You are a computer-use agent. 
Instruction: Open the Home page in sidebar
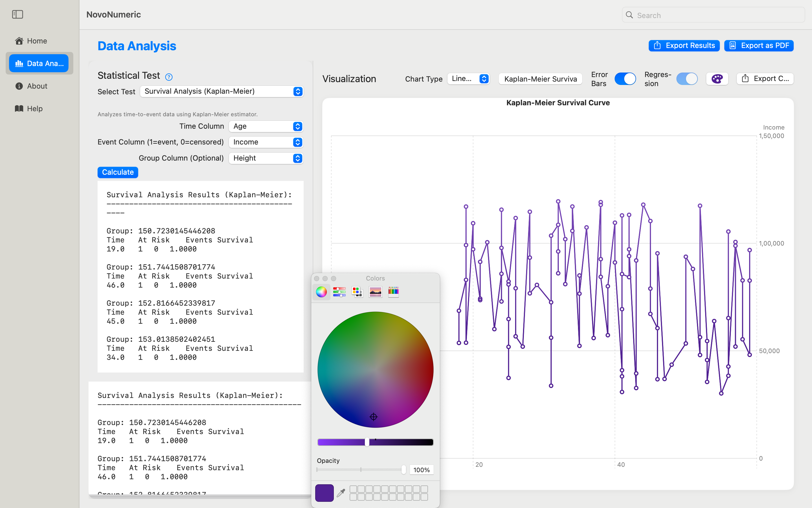pos(39,41)
